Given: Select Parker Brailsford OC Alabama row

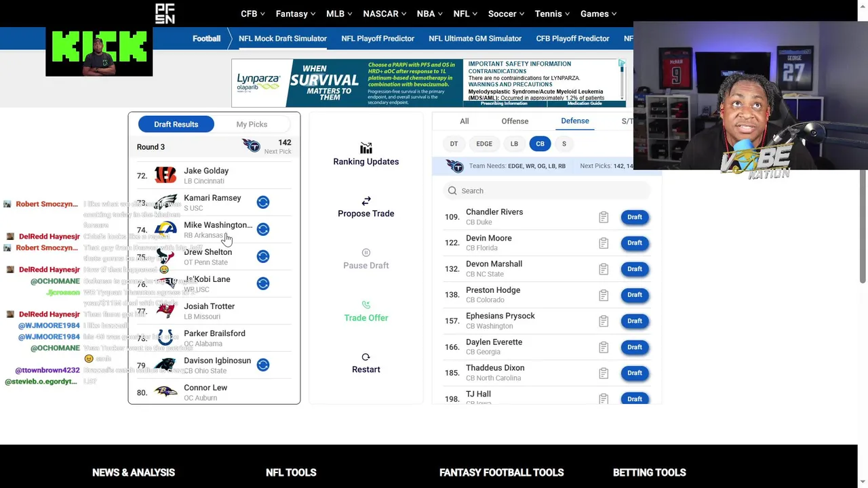Looking at the screenshot, I should 214,338.
